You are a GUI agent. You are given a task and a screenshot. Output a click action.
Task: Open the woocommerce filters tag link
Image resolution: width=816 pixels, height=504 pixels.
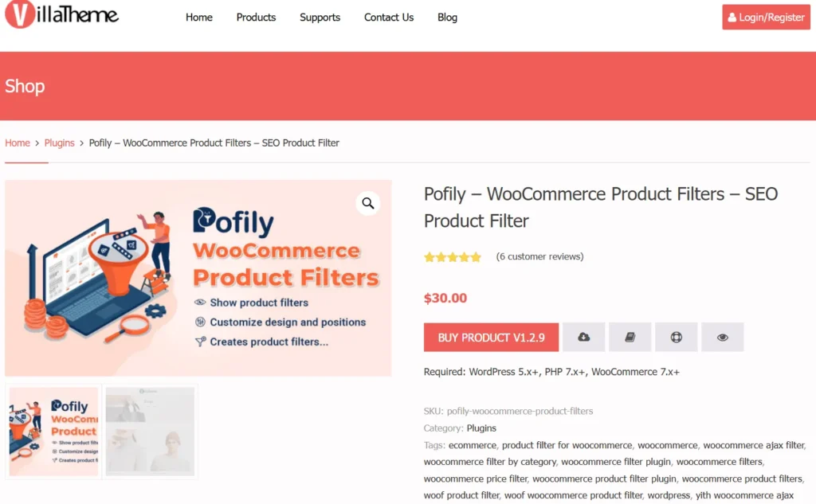click(719, 461)
